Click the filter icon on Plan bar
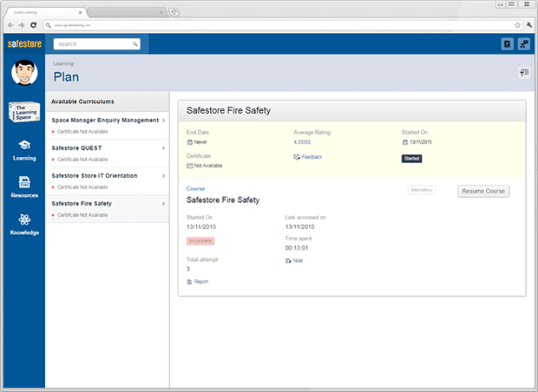 click(523, 73)
